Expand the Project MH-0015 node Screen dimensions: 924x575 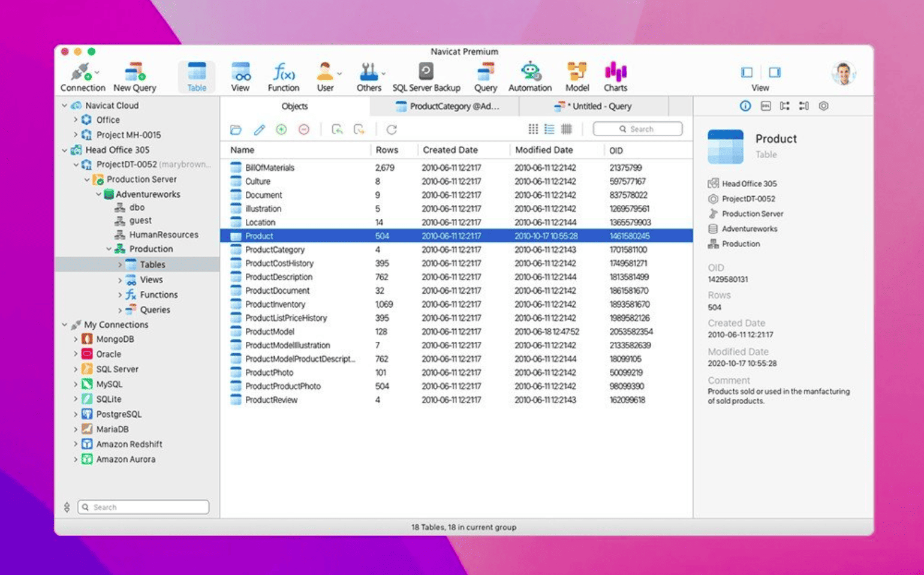pyautogui.click(x=76, y=135)
